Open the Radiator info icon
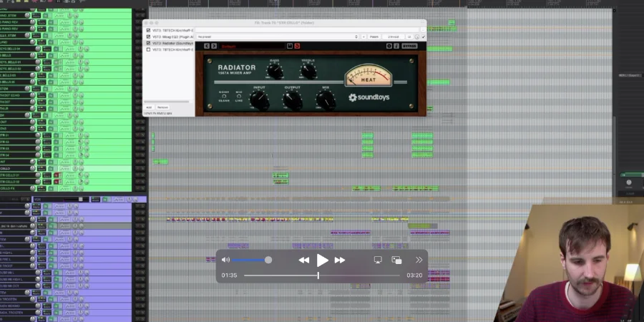The image size is (644, 322). pos(396,46)
